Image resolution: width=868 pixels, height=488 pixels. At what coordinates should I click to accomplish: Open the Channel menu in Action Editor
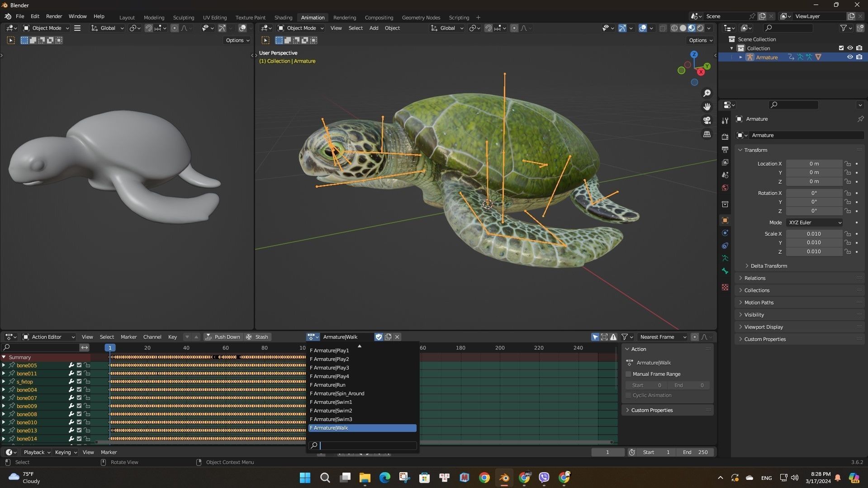coord(152,337)
